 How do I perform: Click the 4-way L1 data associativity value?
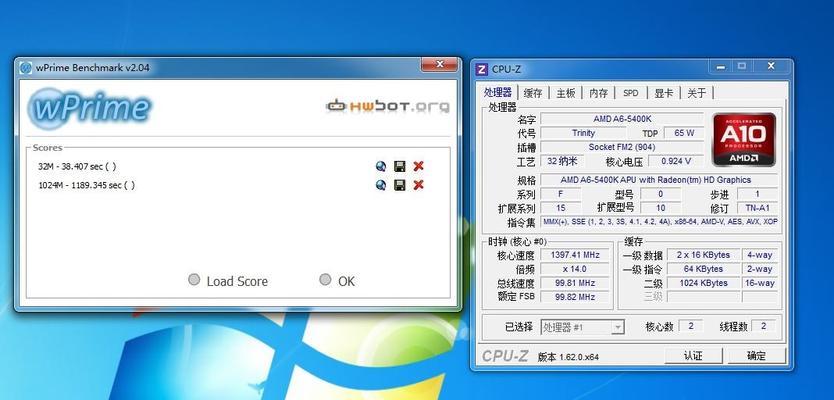click(760, 255)
